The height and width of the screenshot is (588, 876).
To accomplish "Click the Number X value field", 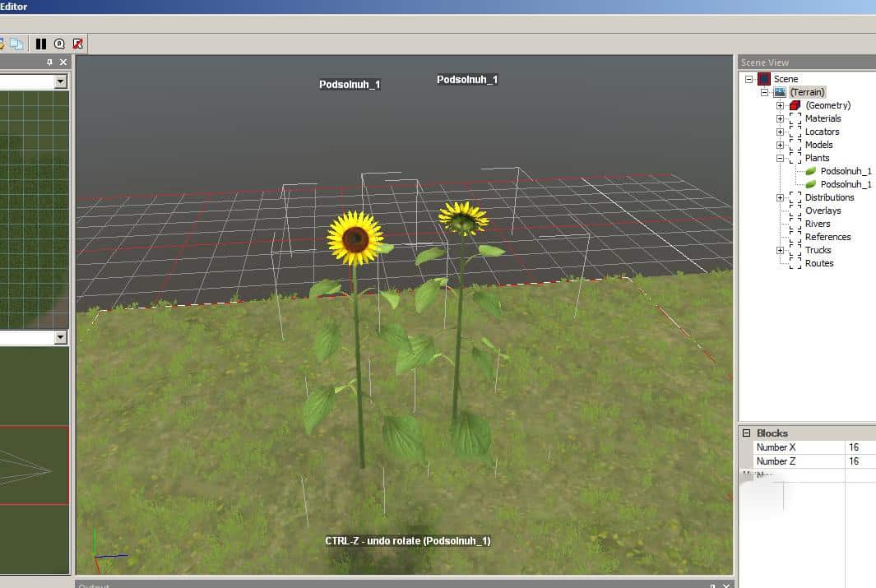I will [860, 447].
